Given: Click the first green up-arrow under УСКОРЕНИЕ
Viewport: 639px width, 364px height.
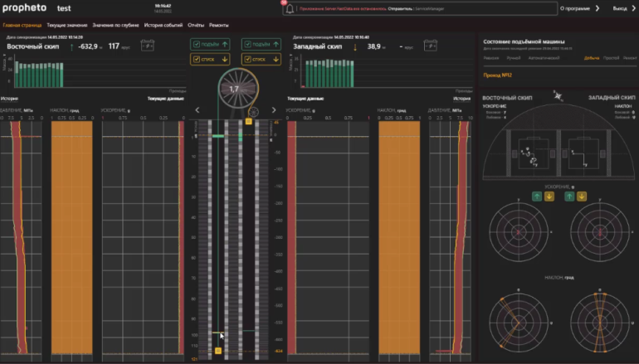Looking at the screenshot, I should [537, 197].
